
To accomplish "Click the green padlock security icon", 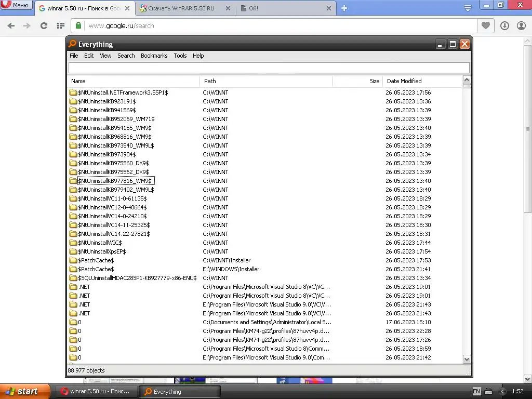I will [78, 25].
